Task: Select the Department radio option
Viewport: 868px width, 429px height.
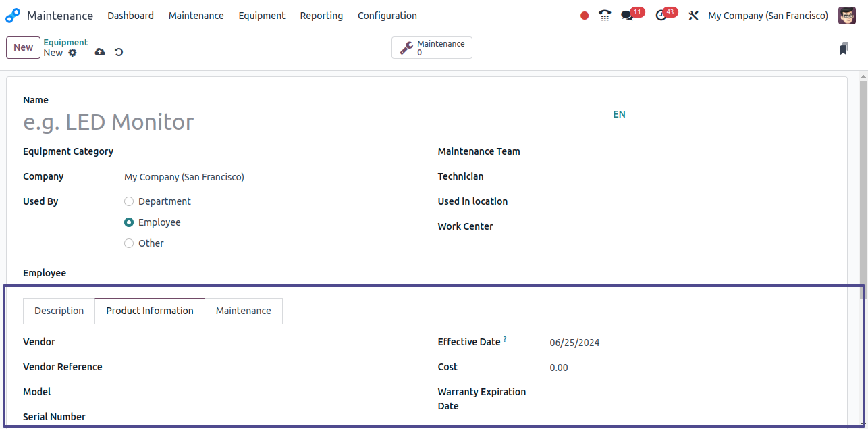Action: (x=129, y=201)
